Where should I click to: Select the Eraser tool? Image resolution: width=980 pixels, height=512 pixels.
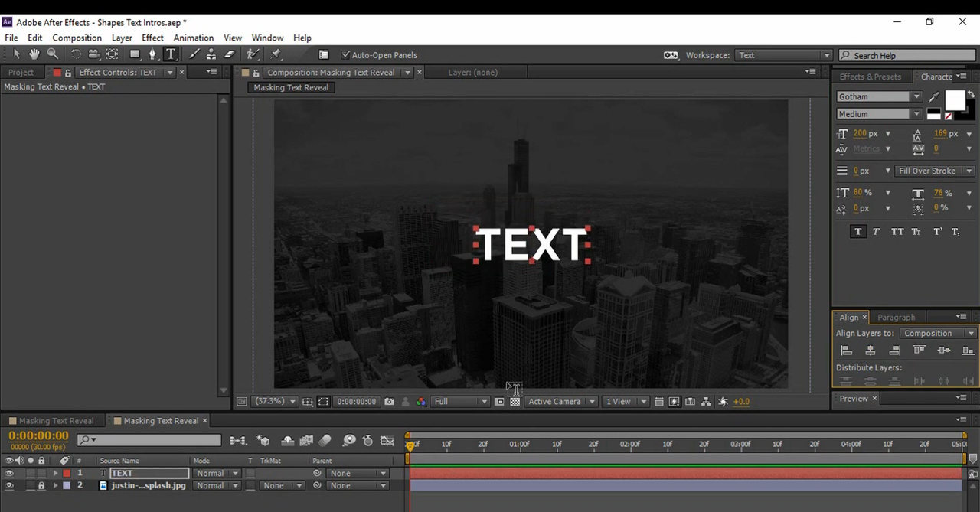point(229,54)
